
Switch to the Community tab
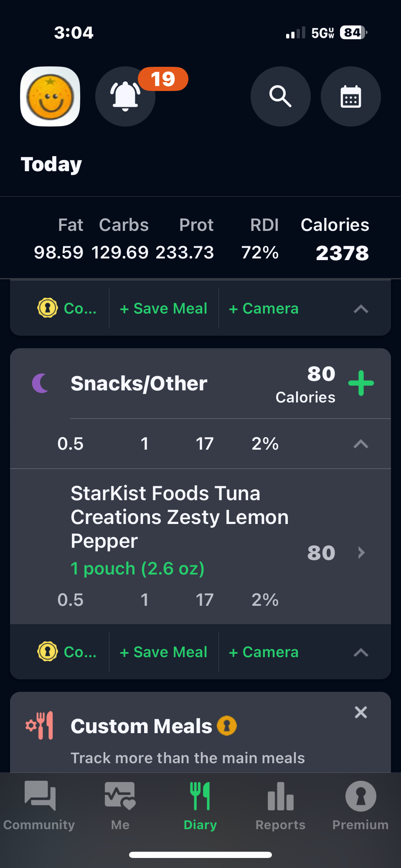tap(39, 805)
